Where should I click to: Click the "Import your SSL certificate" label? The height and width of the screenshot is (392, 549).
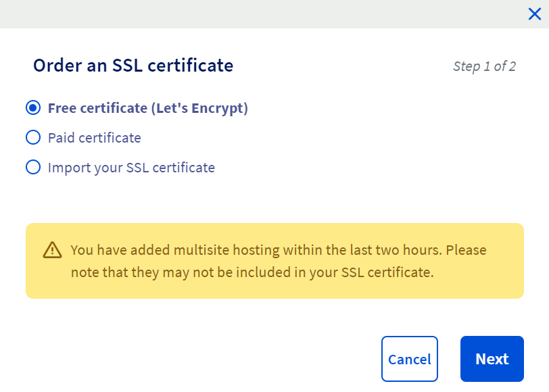[131, 168]
